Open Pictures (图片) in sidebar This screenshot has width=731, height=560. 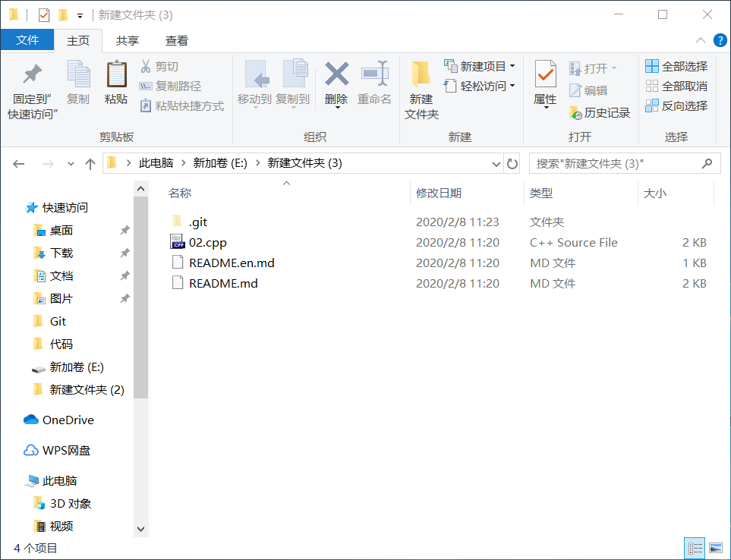54,299
